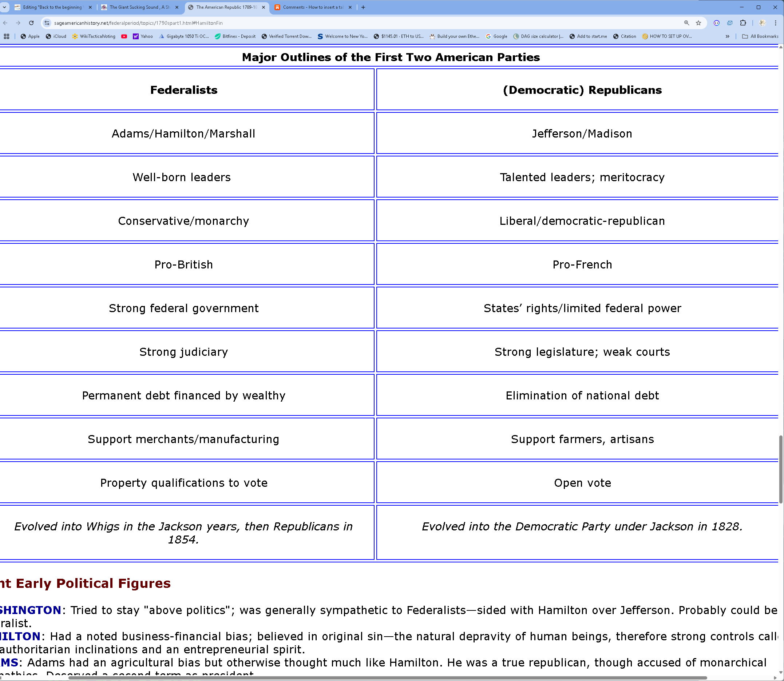Open the Gigabyte 1050 Ti OC bookmark
This screenshot has width=784, height=681.
point(184,36)
